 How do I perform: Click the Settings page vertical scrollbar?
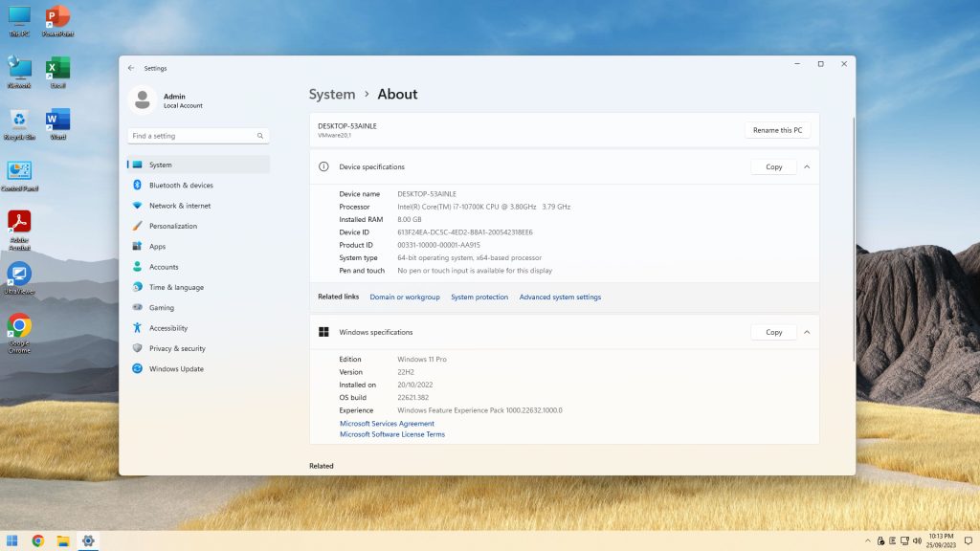click(854, 237)
